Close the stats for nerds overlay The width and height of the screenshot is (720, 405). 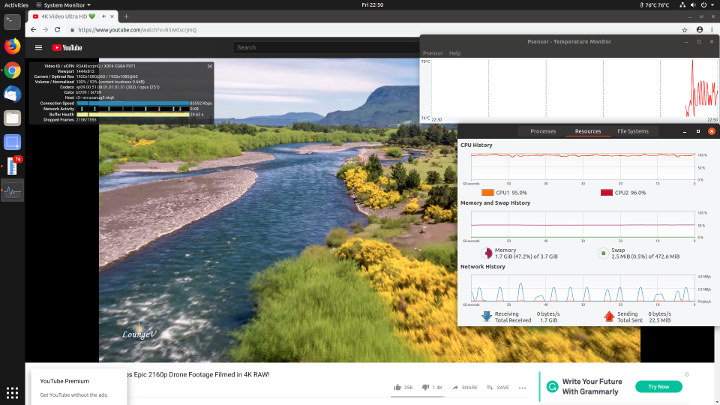point(210,66)
